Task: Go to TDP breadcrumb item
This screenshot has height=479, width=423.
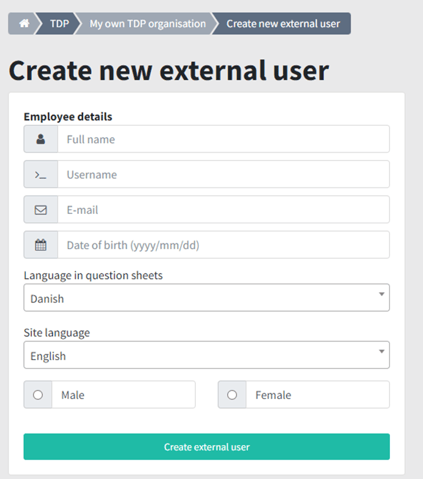Action: coord(59,24)
